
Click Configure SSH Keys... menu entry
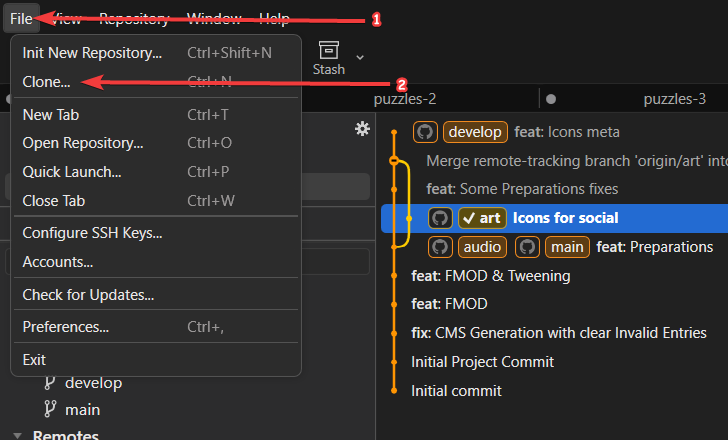point(92,233)
